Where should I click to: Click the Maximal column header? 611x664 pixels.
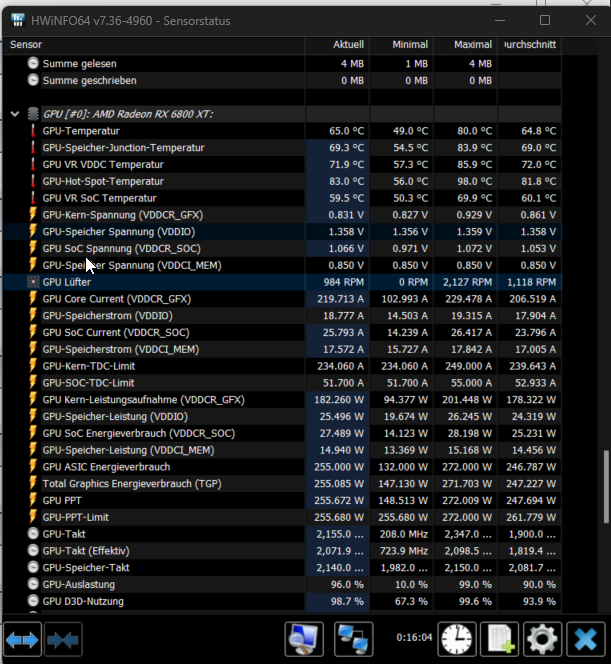tap(465, 44)
